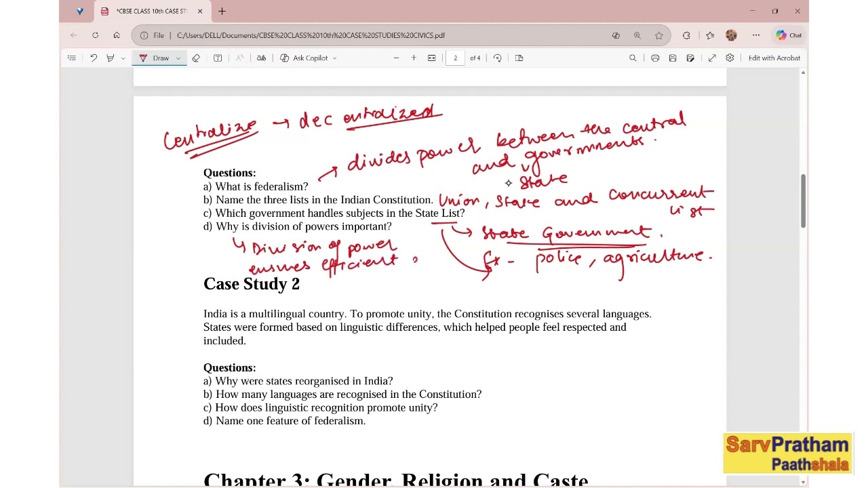Viewport: 868px width, 488px height.
Task: Go back in the browser
Action: 74,35
